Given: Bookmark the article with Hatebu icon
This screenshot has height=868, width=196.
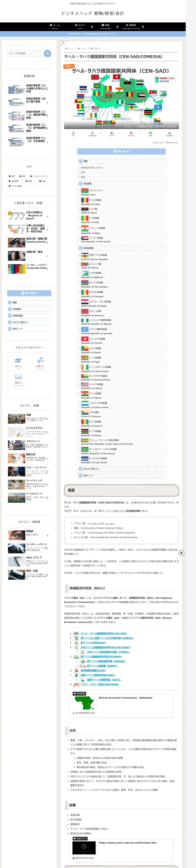Looking at the screenshot, I should (x=112, y=134).
